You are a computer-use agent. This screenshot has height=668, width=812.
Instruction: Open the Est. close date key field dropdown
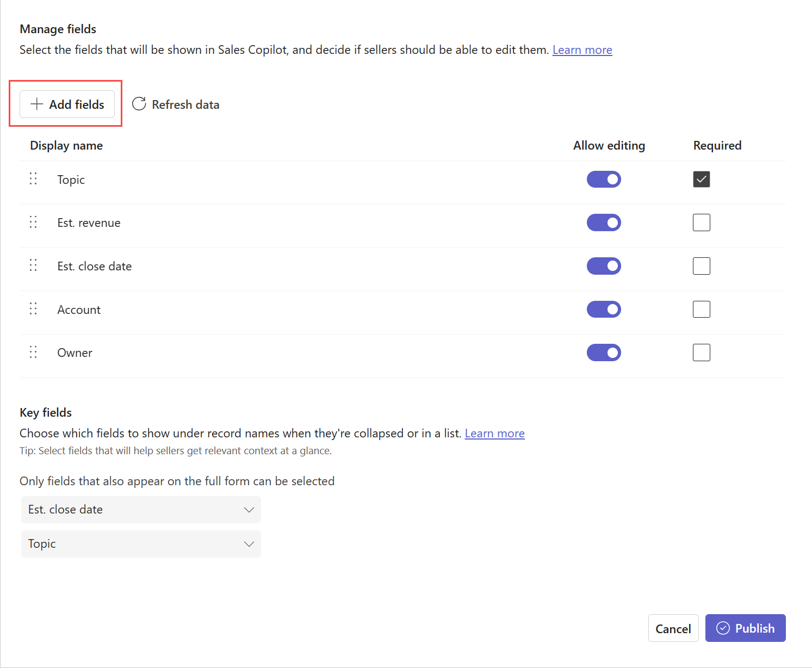pyautogui.click(x=249, y=510)
